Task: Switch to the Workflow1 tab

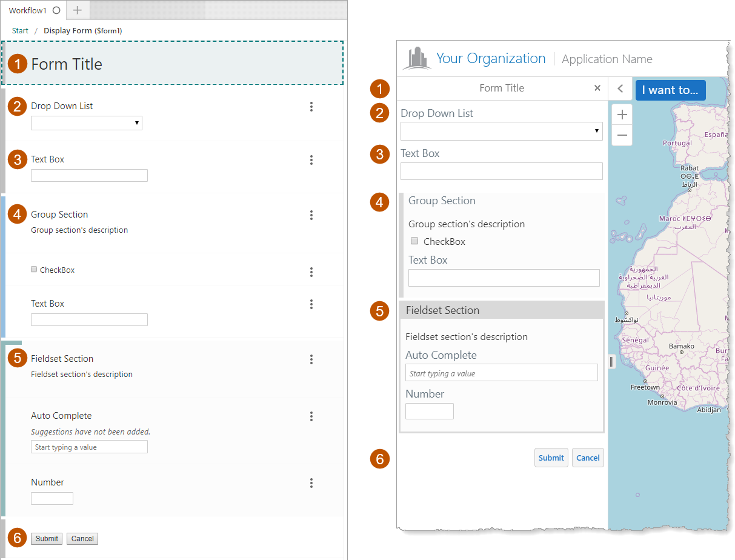Action: [x=28, y=10]
